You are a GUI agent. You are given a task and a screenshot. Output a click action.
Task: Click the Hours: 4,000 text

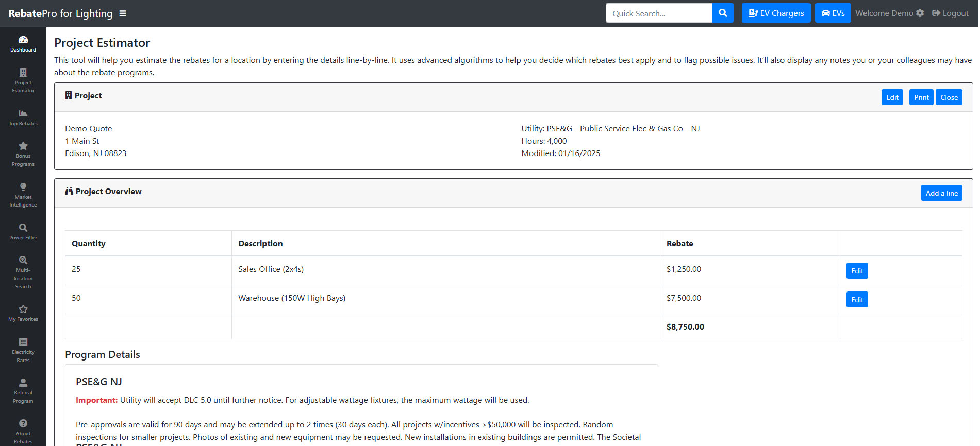point(544,141)
